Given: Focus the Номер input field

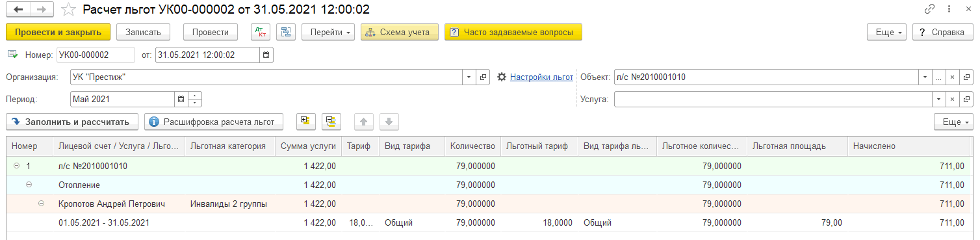Looking at the screenshot, I should click(96, 55).
